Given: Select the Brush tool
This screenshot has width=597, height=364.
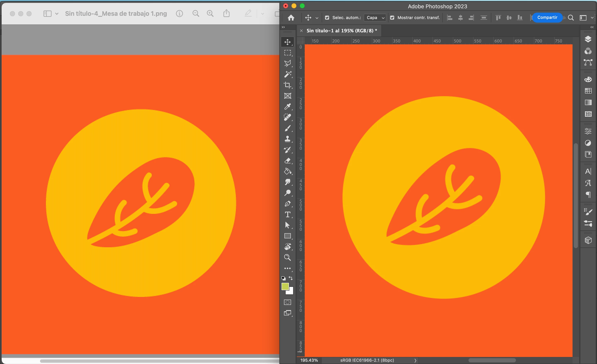Looking at the screenshot, I should (x=287, y=128).
